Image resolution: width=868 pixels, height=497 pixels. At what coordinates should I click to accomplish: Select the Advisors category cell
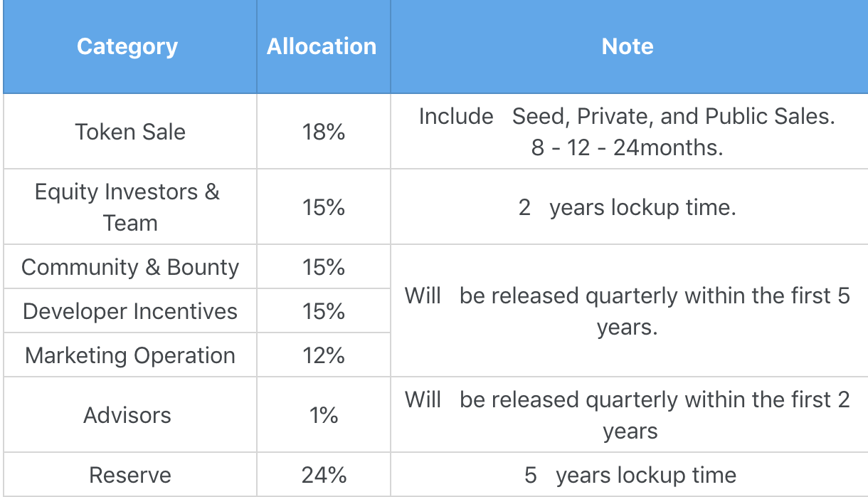point(128,415)
